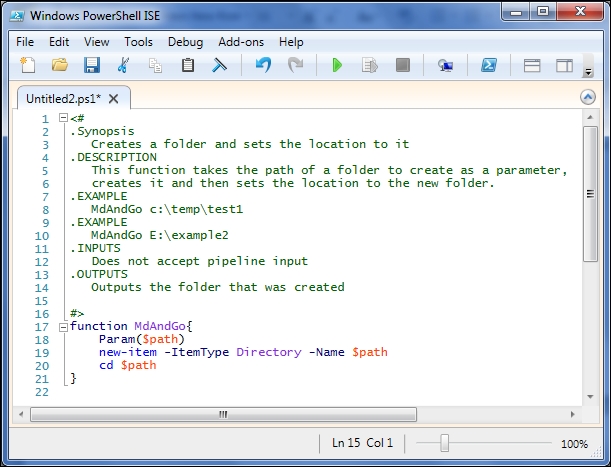Click the horizontal scrollbar thumb
The image size is (611, 467).
tap(223, 414)
